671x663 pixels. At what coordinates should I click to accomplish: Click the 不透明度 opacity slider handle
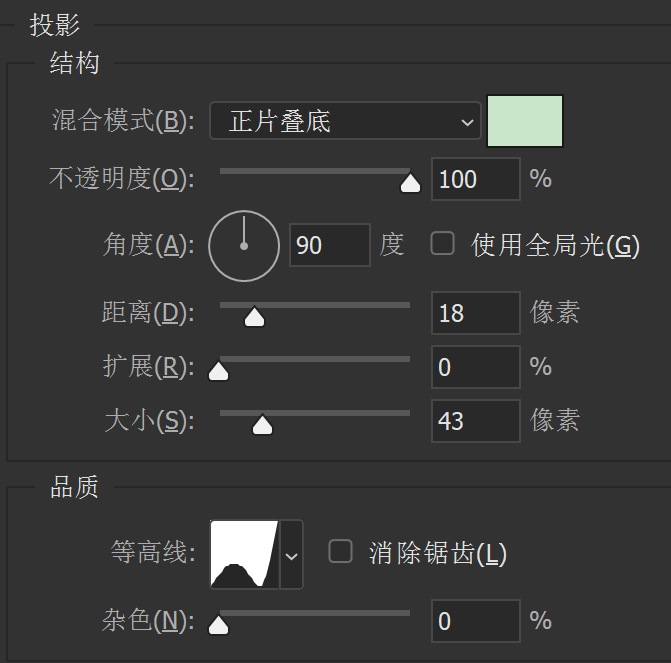pos(410,182)
